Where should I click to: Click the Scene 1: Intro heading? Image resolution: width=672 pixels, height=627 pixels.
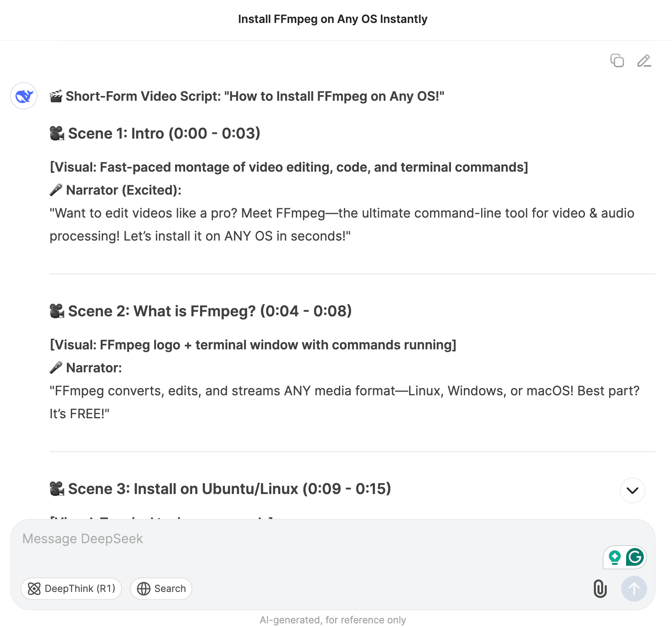click(x=155, y=133)
